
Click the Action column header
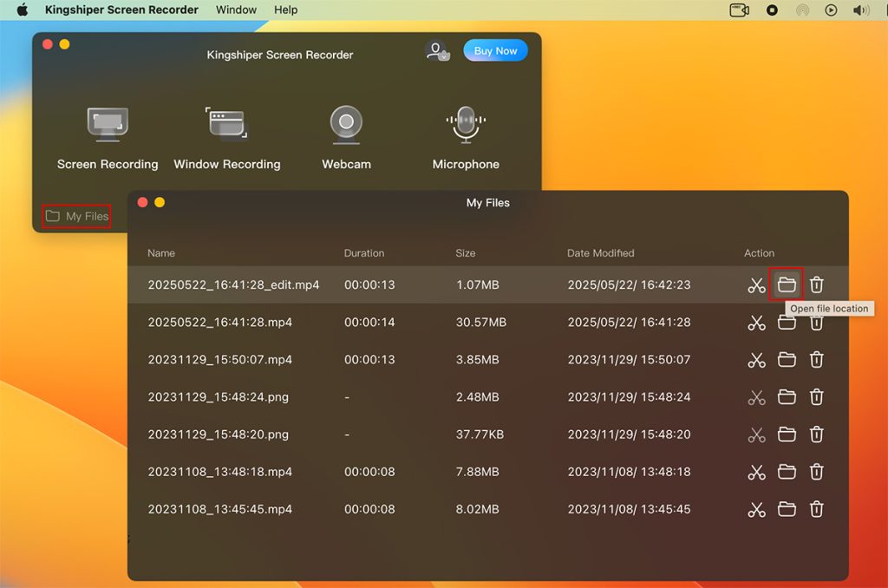[x=760, y=253]
